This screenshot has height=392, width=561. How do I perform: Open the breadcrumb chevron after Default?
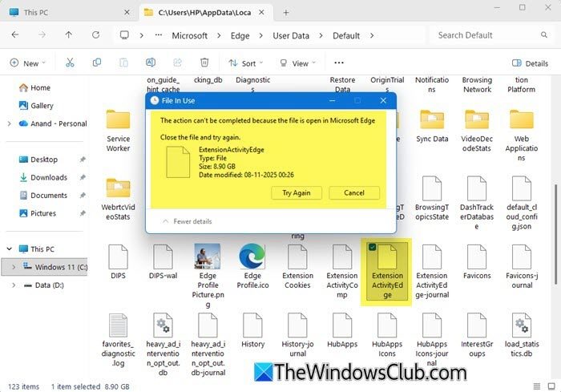click(372, 35)
